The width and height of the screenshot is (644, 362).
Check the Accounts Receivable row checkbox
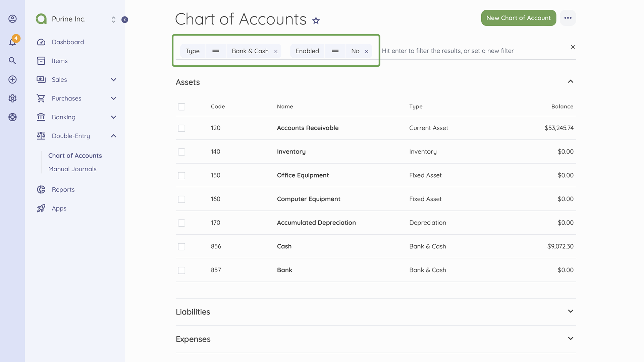(x=181, y=128)
